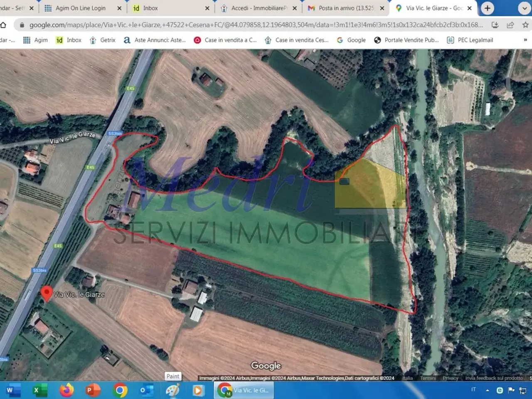Click the bookmark star in address bar
This screenshot has width=532, height=399.
click(525, 25)
